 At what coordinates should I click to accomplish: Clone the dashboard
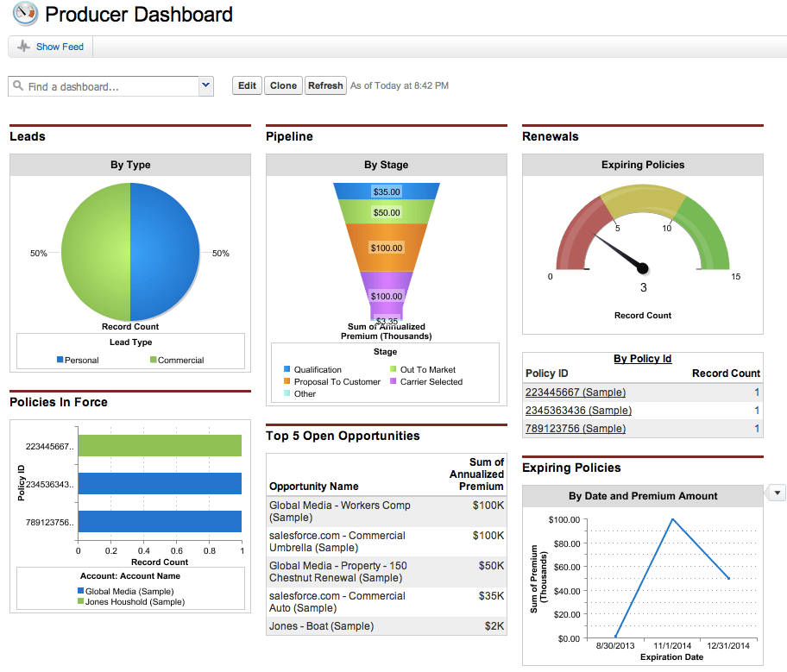coord(283,85)
